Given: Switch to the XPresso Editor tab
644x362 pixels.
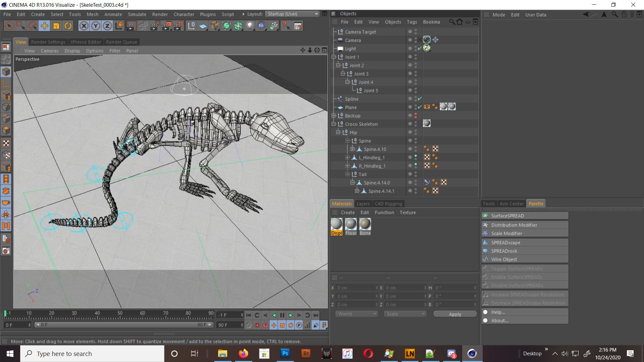Looking at the screenshot, I should [x=86, y=42].
